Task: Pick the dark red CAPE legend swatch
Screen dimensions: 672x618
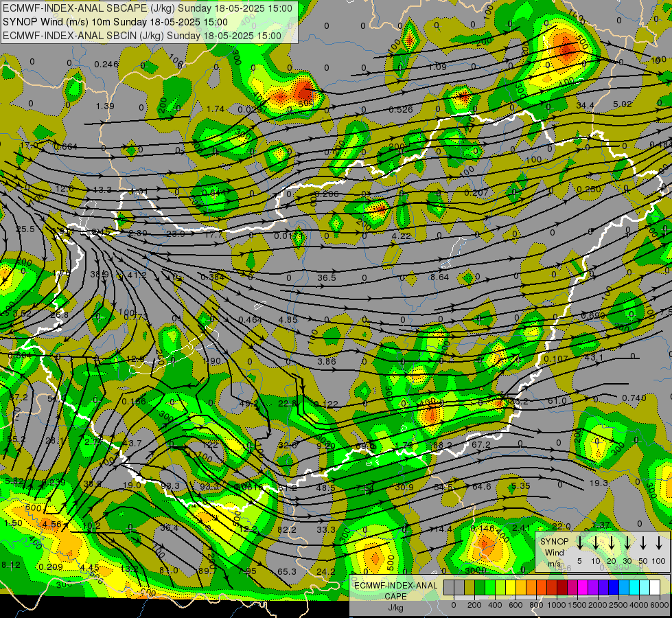Action: [x=562, y=588]
